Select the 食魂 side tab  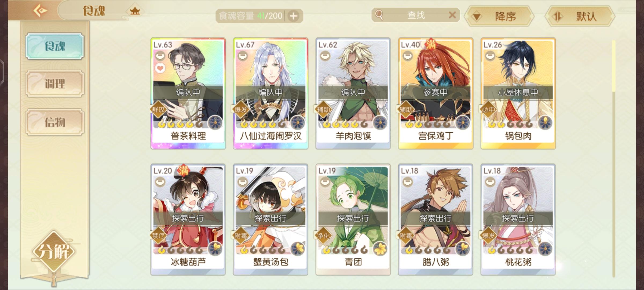pyautogui.click(x=55, y=46)
